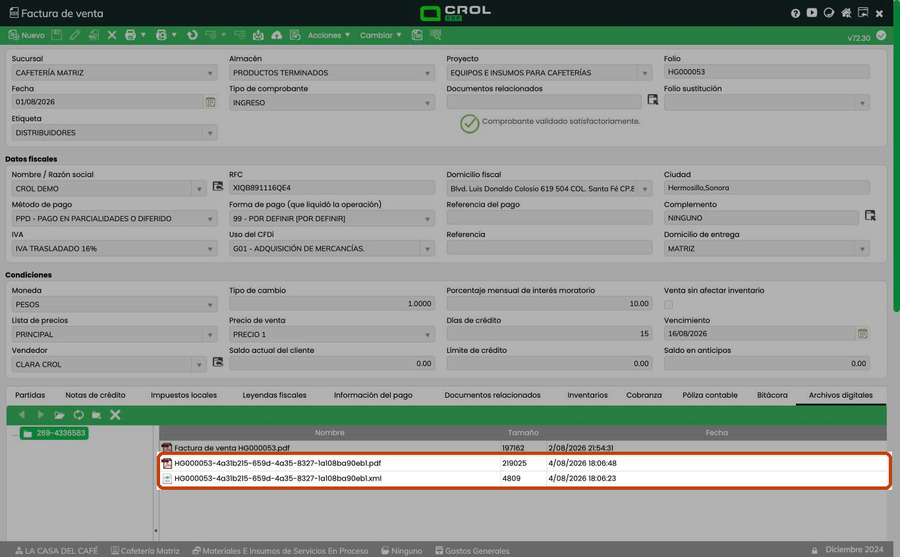The width and height of the screenshot is (900, 557).
Task: Switch to the Cobranza tab
Action: tap(644, 395)
